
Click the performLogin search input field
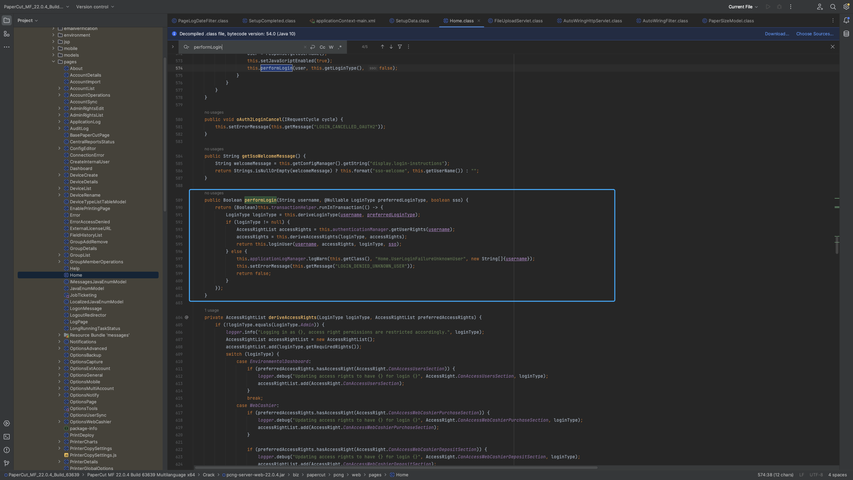[248, 47]
